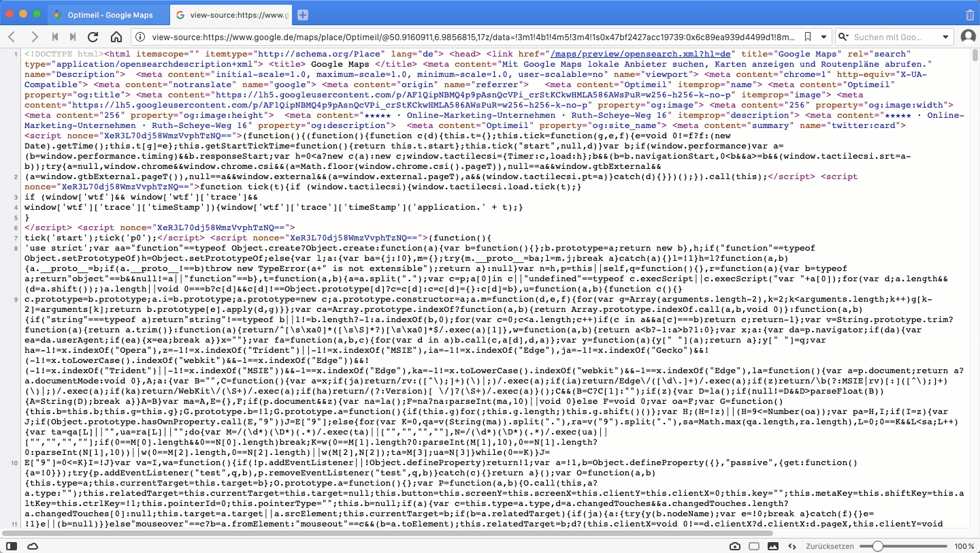
Task: Click the forward navigation arrow
Action: [x=34, y=37]
